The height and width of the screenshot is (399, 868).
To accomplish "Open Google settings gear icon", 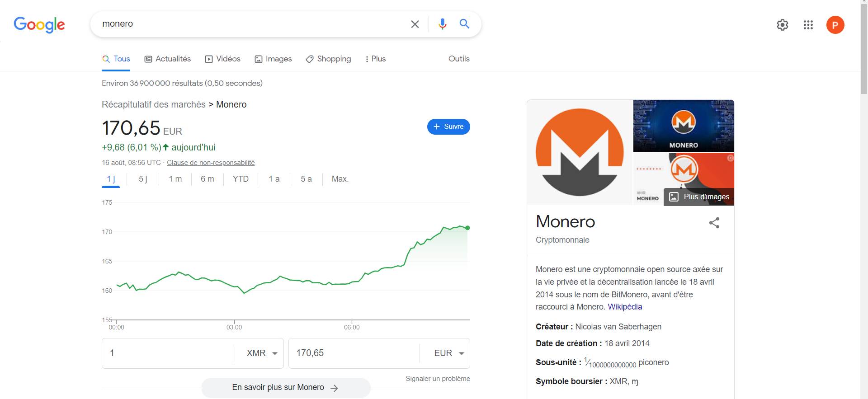I will click(782, 25).
